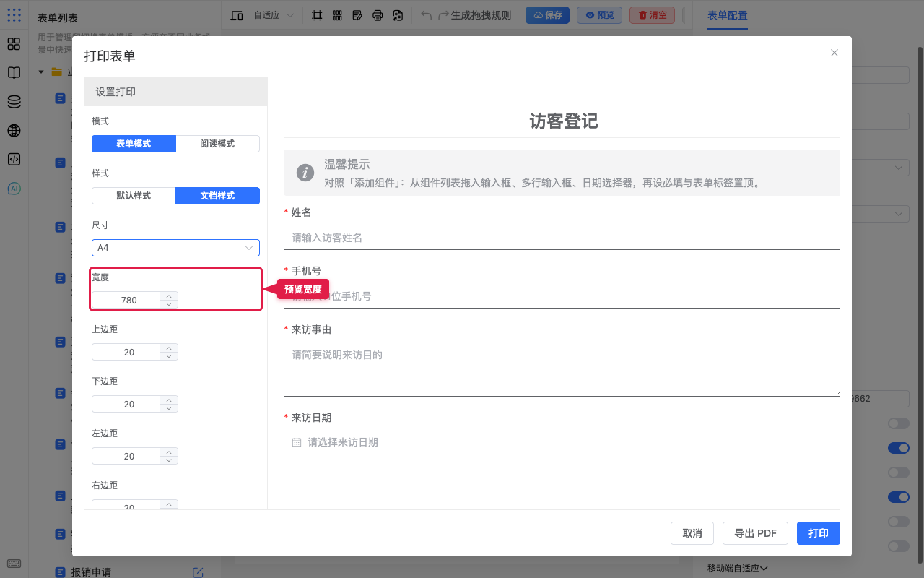Click the device preview icon beside 自适应
The width and height of the screenshot is (924, 578).
pos(237,15)
